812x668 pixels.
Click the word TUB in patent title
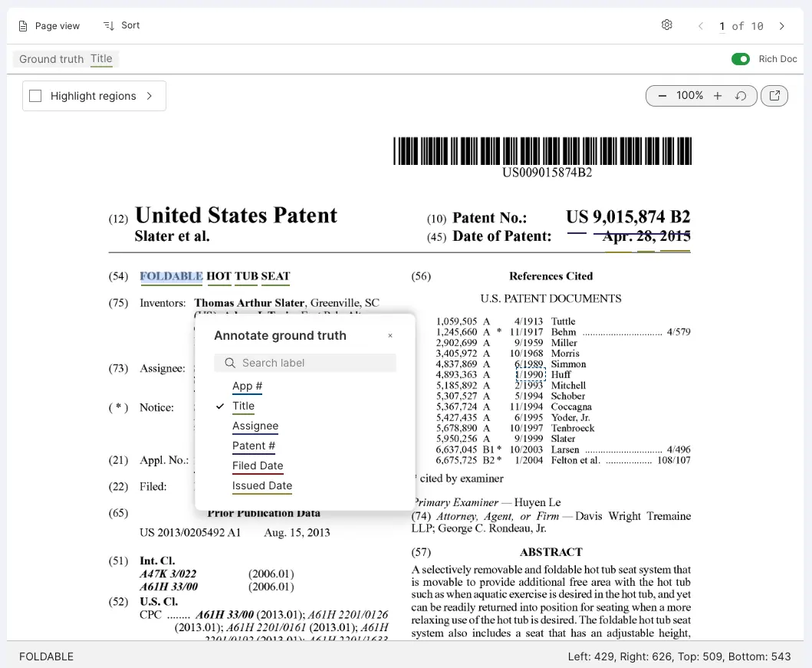(246, 276)
